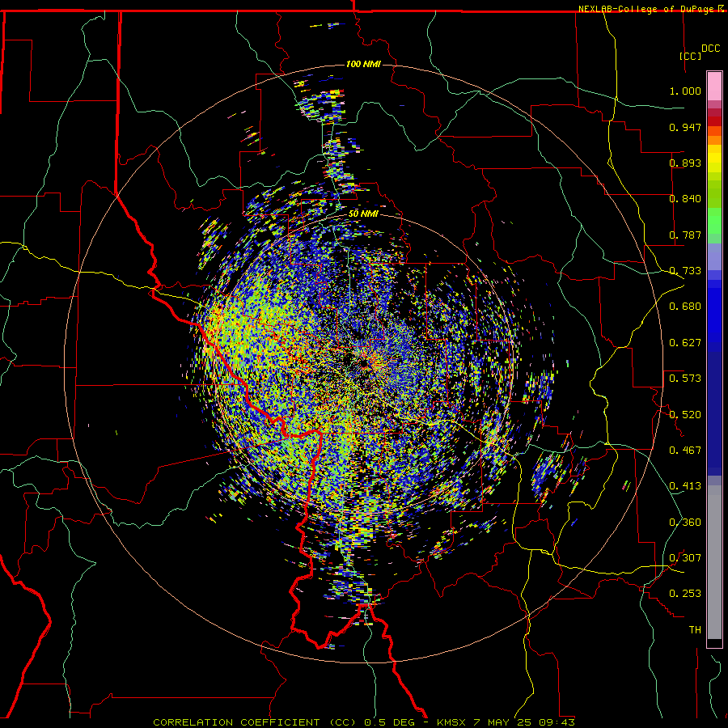The height and width of the screenshot is (728, 728).
Task: Select the 0.947 legend value
Action: (685, 127)
